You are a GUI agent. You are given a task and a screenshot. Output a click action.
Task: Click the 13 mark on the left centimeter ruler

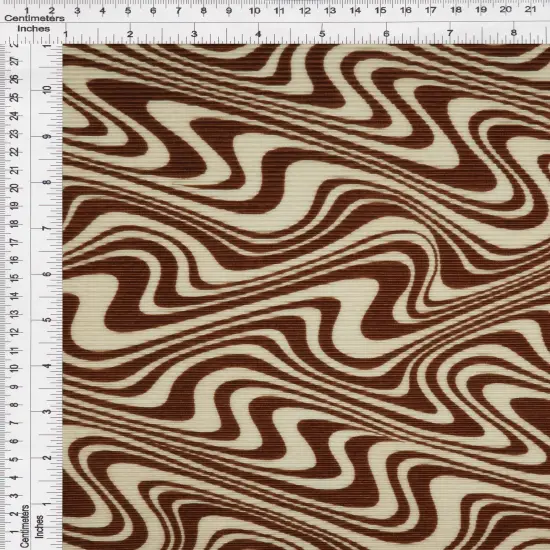click(x=14, y=314)
